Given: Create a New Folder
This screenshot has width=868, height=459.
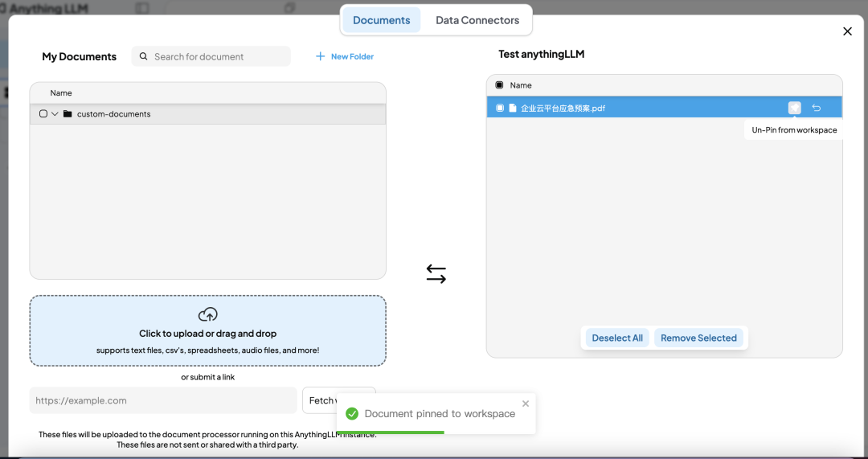Looking at the screenshot, I should click(x=344, y=56).
